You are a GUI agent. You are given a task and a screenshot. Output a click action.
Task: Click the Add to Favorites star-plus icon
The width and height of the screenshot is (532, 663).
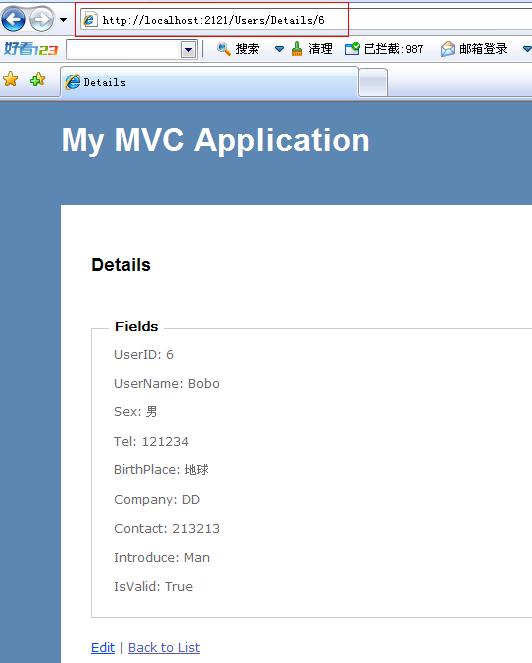coord(38,79)
